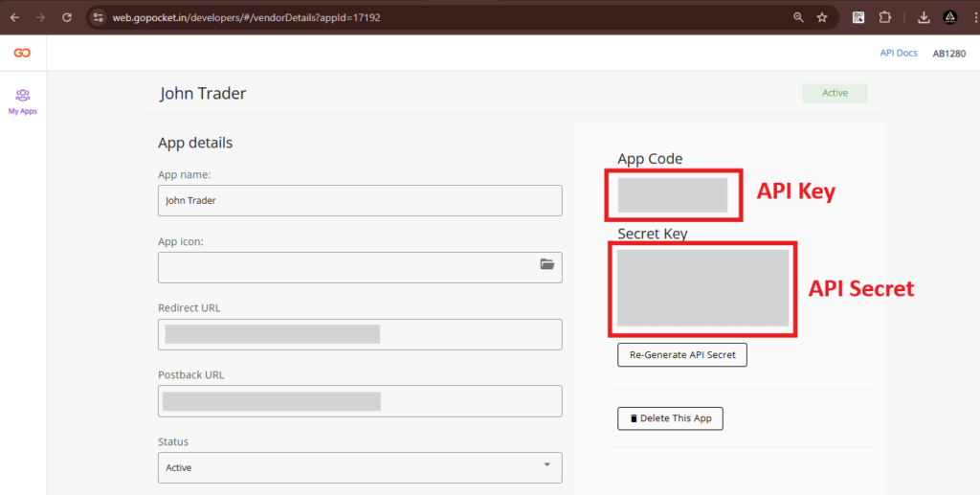This screenshot has height=495, width=980.
Task: Click the GoPocket logo icon
Action: (22, 53)
